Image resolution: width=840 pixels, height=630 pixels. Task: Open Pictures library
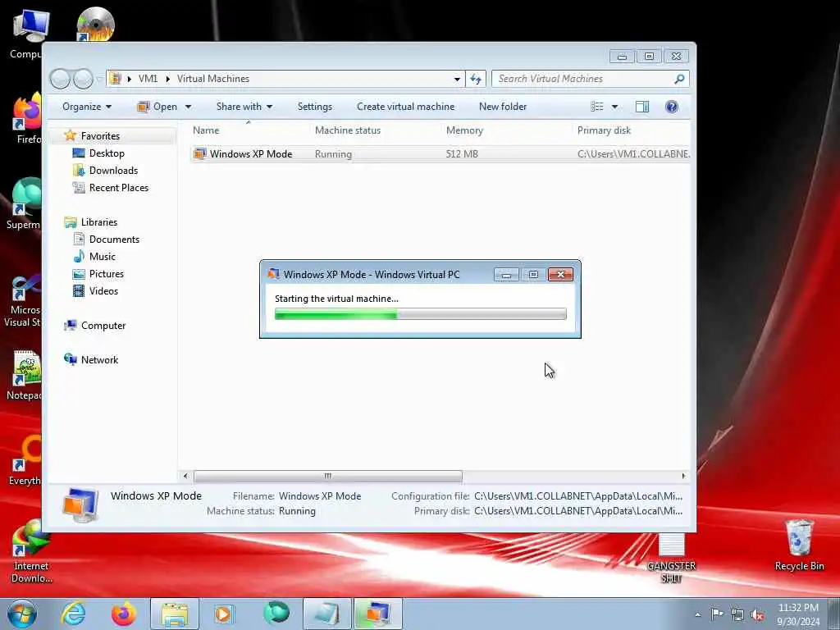(106, 274)
